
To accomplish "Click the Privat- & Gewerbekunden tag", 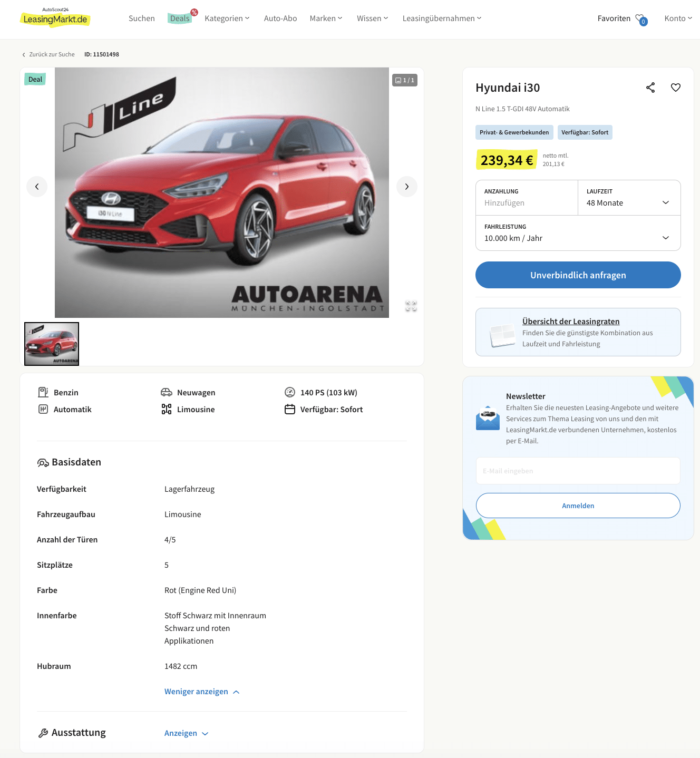I will point(514,132).
